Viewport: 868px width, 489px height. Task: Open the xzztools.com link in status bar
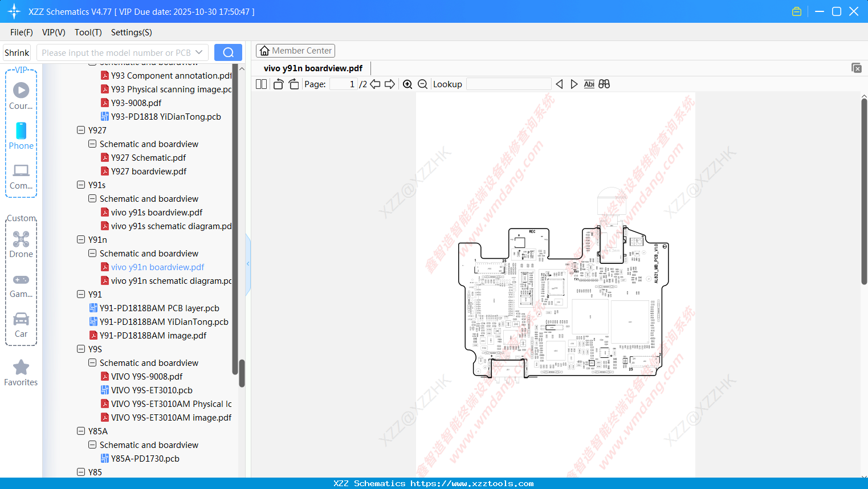(472, 483)
